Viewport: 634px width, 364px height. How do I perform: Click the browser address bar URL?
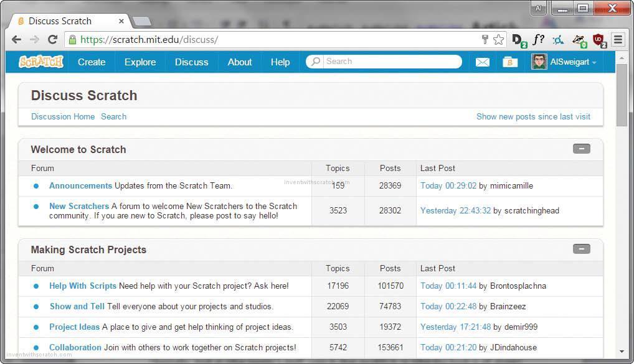click(149, 40)
